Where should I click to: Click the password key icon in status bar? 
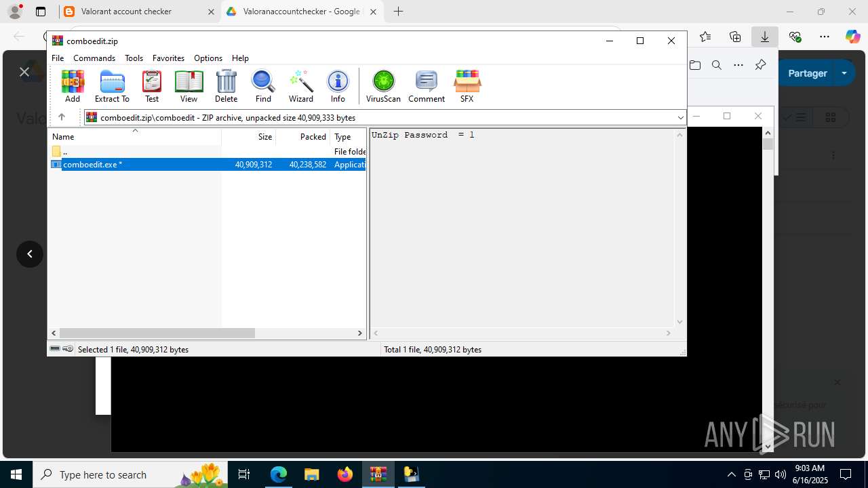(x=68, y=349)
